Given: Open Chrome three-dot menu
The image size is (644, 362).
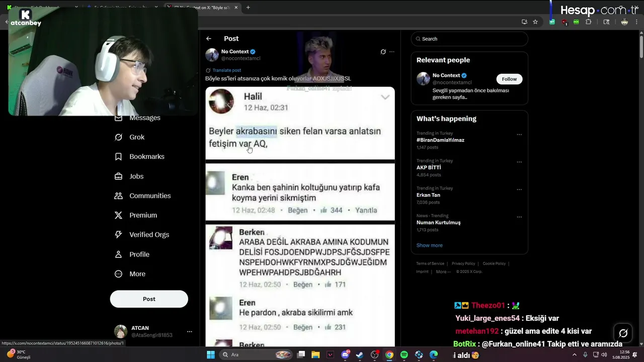Looking at the screenshot, I should tap(637, 22).
